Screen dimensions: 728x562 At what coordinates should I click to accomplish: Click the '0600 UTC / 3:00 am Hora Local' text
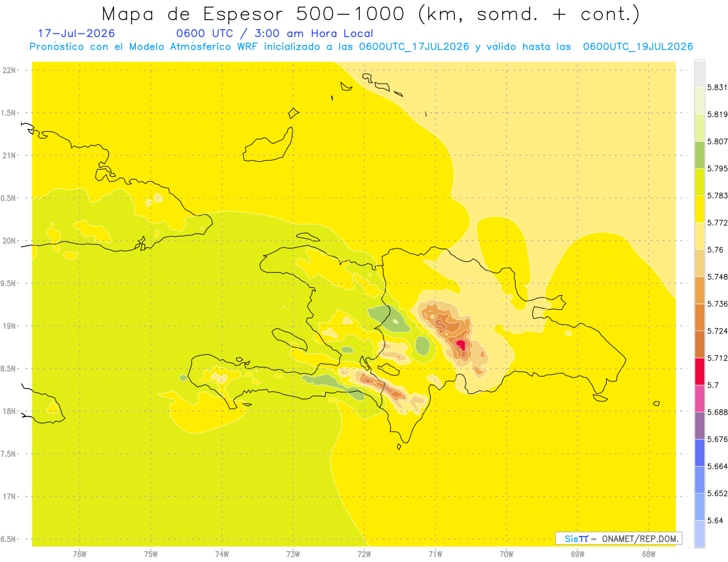point(274,33)
